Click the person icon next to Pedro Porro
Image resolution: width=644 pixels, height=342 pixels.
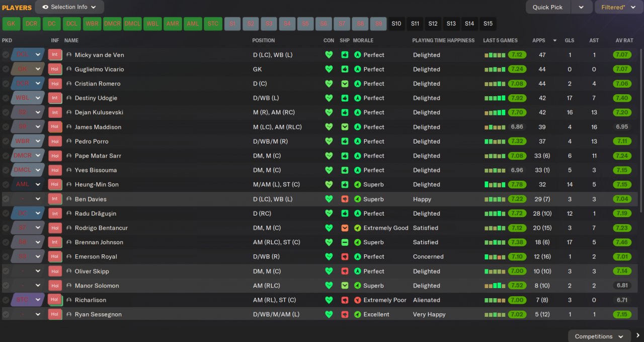coord(69,142)
